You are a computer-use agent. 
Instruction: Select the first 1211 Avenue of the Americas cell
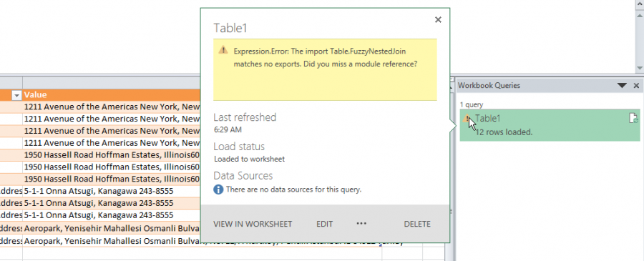[112, 107]
